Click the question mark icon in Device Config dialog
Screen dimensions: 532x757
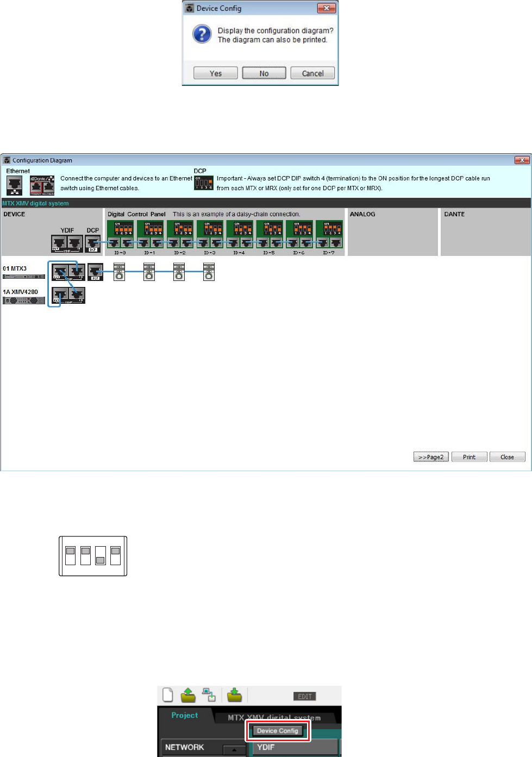pos(202,34)
